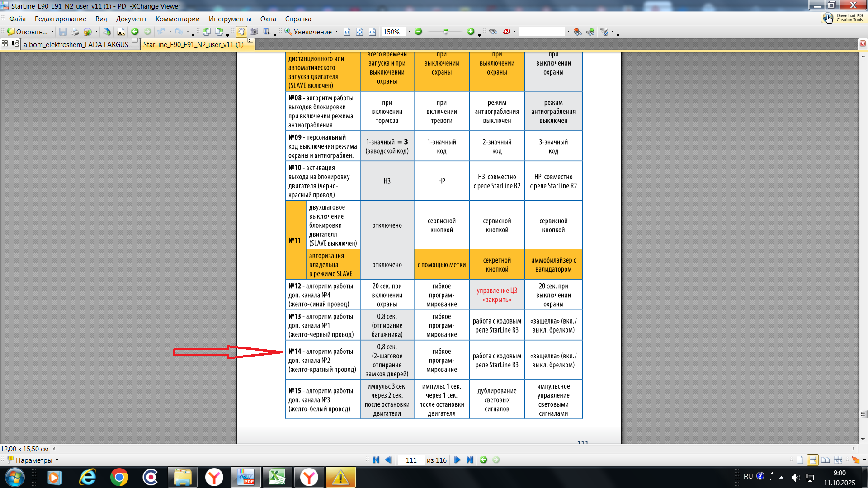This screenshot has height=488, width=868.
Task: Jump to the first page
Action: coord(376,460)
